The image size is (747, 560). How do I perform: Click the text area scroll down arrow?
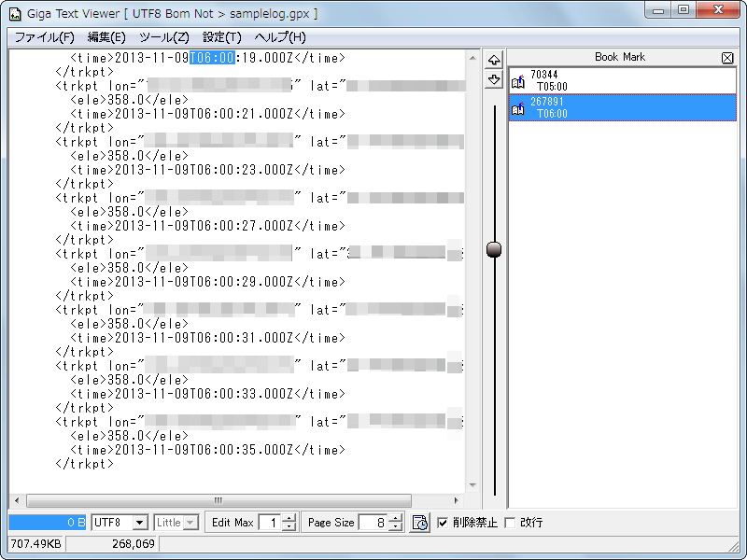click(x=472, y=485)
